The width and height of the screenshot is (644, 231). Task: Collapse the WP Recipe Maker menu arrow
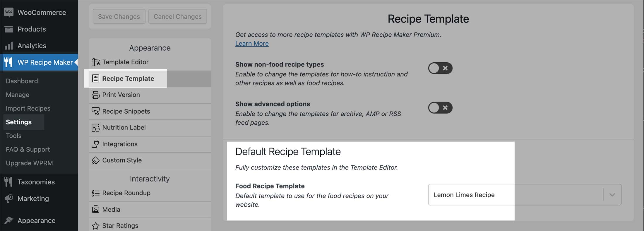(76, 62)
